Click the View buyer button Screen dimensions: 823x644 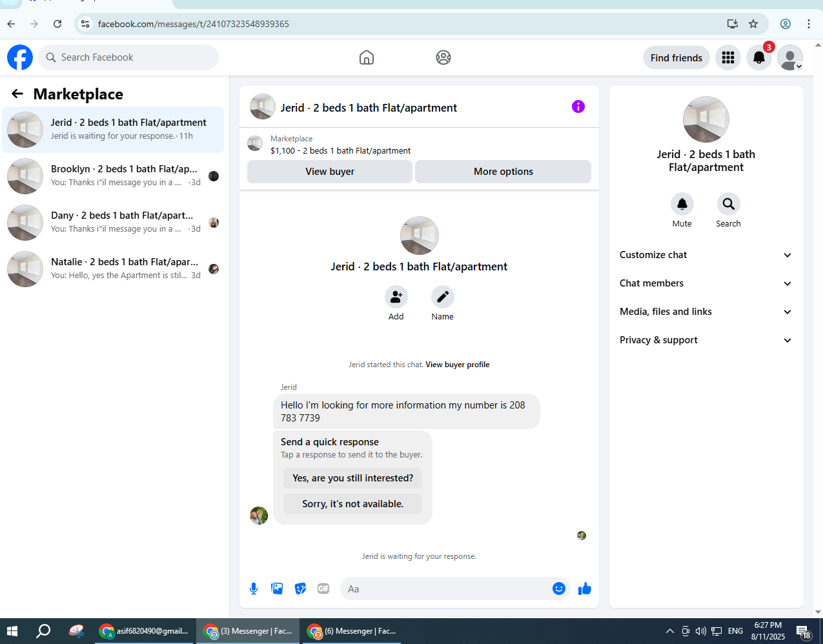coord(330,172)
